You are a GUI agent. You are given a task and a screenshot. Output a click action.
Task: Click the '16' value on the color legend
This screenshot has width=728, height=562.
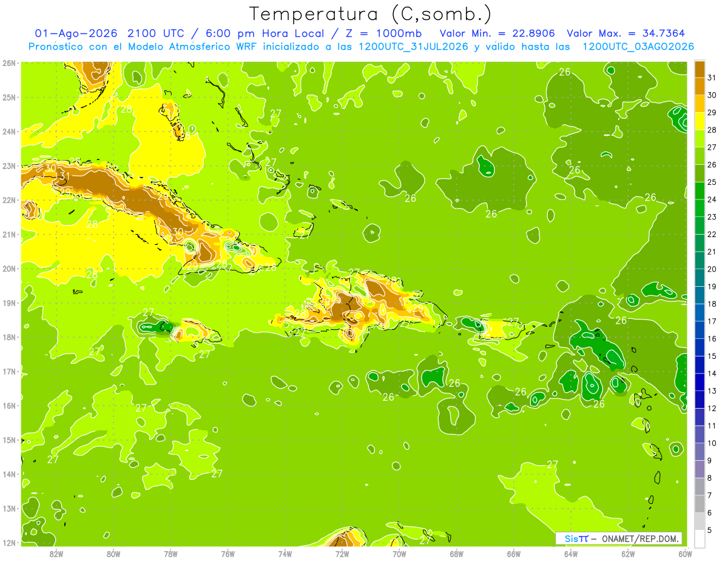pyautogui.click(x=712, y=338)
